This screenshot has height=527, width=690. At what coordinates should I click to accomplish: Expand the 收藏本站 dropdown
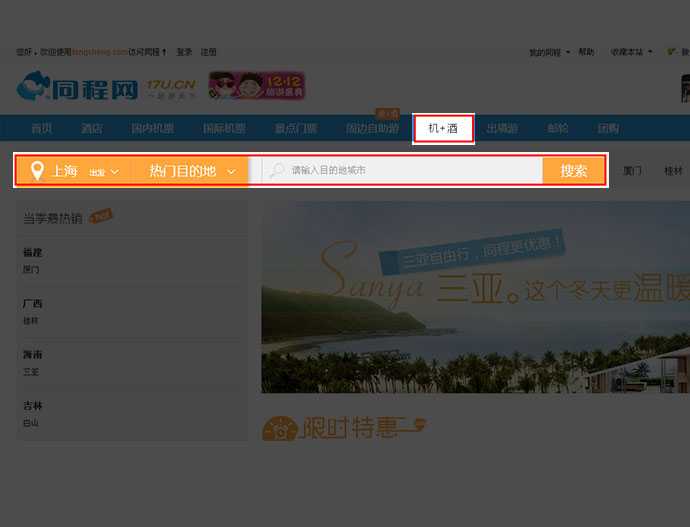point(631,52)
